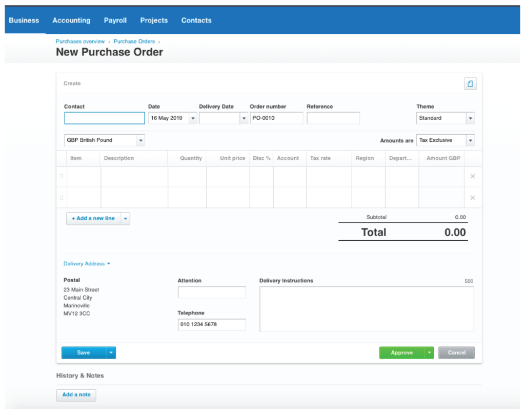The width and height of the screenshot is (525, 420).
Task: Click the Save button
Action: pyautogui.click(x=84, y=353)
